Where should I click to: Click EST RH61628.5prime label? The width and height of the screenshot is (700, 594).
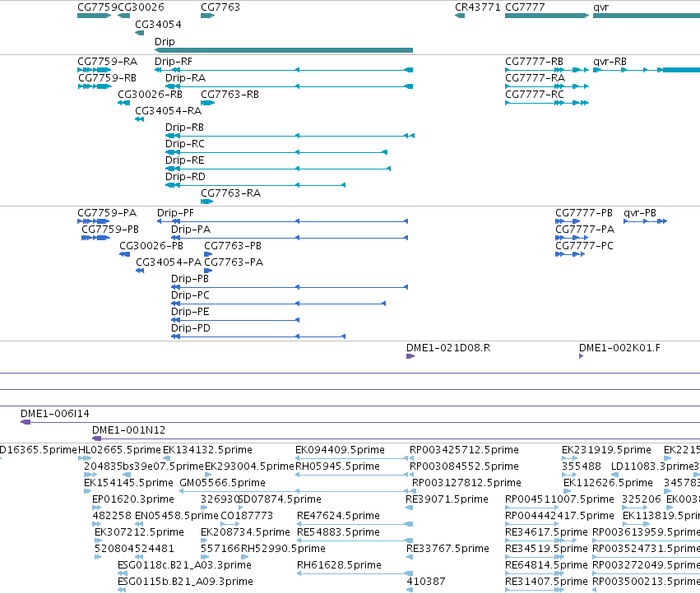coord(339,565)
